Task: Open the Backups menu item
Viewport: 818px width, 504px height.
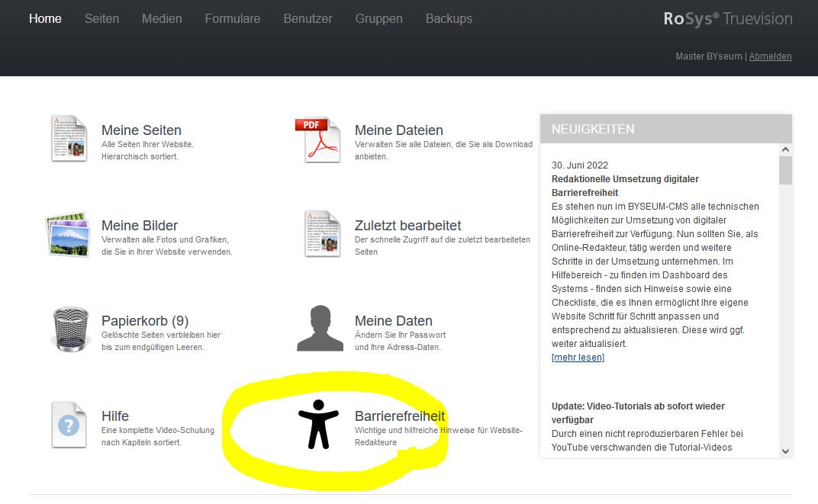Action: point(449,18)
